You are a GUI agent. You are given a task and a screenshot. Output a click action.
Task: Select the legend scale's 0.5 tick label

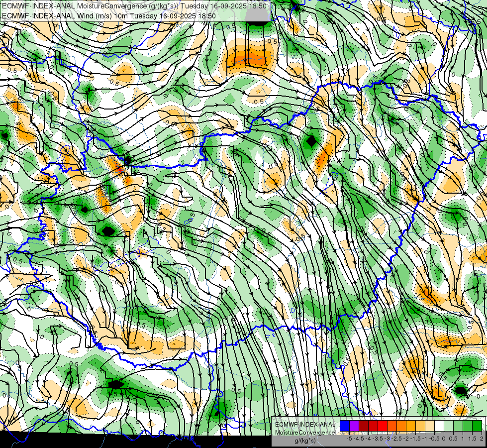(x=453, y=439)
